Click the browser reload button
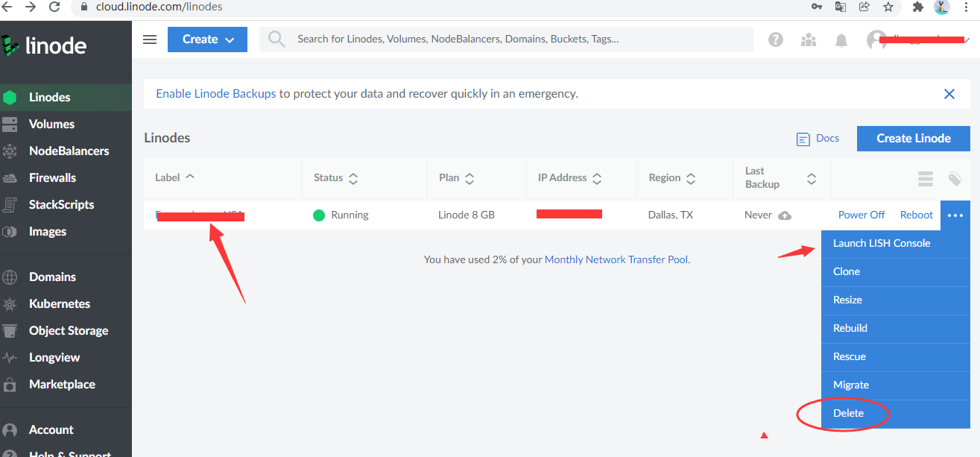 point(54,7)
